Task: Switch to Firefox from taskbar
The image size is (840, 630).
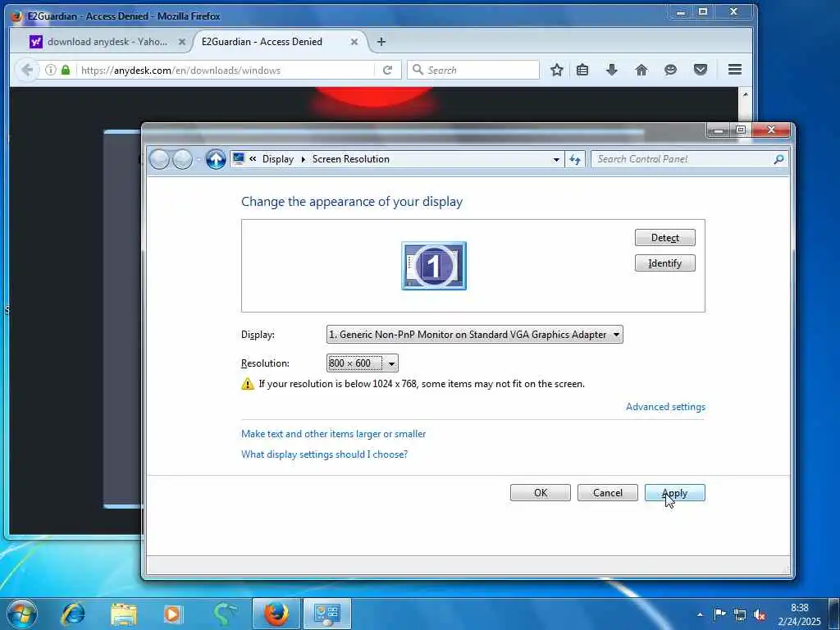Action: pos(276,614)
